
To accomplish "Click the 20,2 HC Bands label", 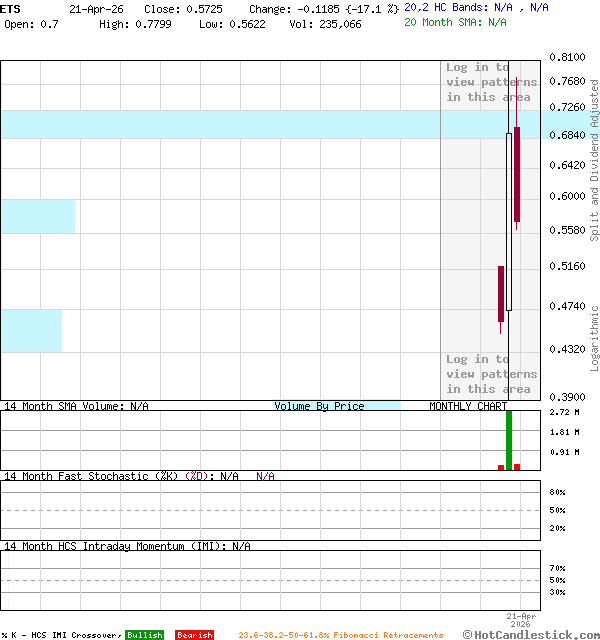I will [441, 7].
